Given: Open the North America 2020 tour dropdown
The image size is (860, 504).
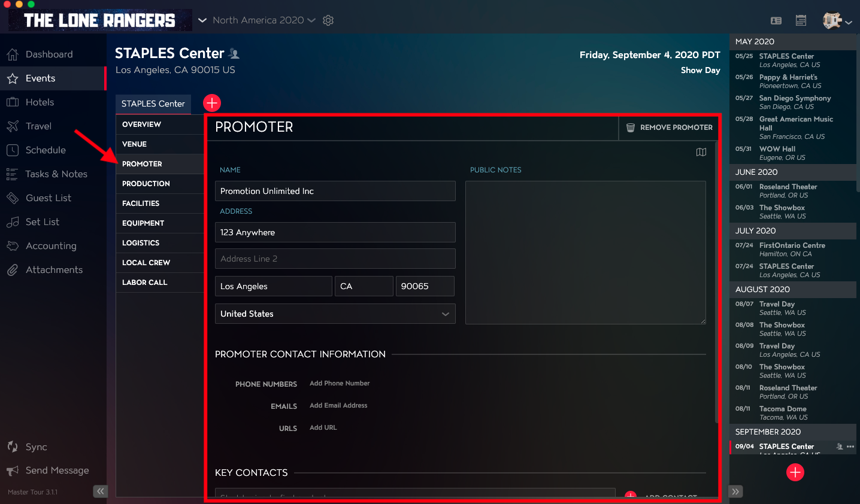Looking at the screenshot, I should tap(264, 20).
